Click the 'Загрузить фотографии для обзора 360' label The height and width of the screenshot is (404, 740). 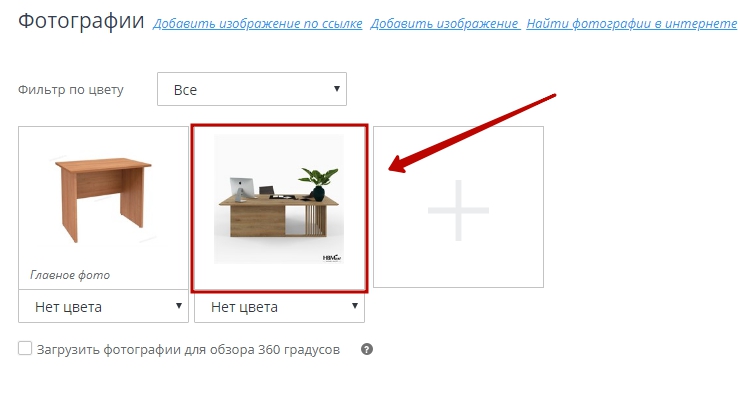click(x=188, y=350)
